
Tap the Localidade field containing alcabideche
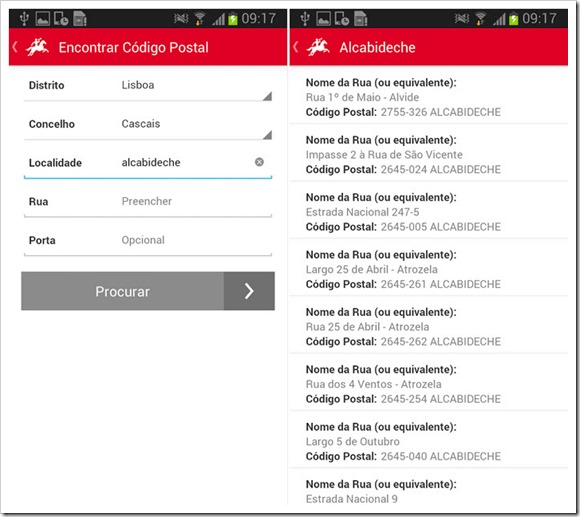pyautogui.click(x=148, y=163)
